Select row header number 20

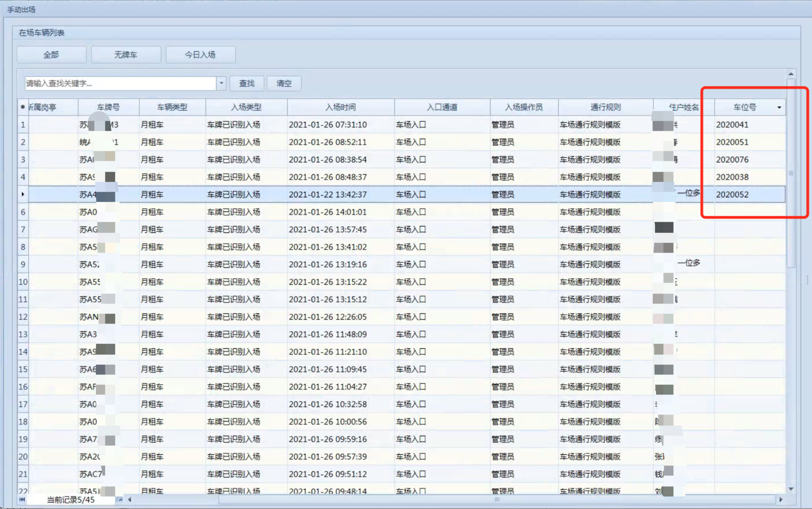tap(23, 457)
